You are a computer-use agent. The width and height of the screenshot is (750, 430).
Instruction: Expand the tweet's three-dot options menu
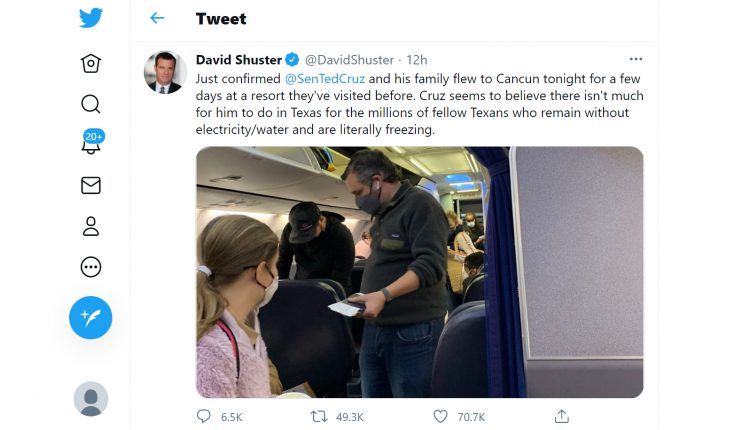pyautogui.click(x=636, y=60)
